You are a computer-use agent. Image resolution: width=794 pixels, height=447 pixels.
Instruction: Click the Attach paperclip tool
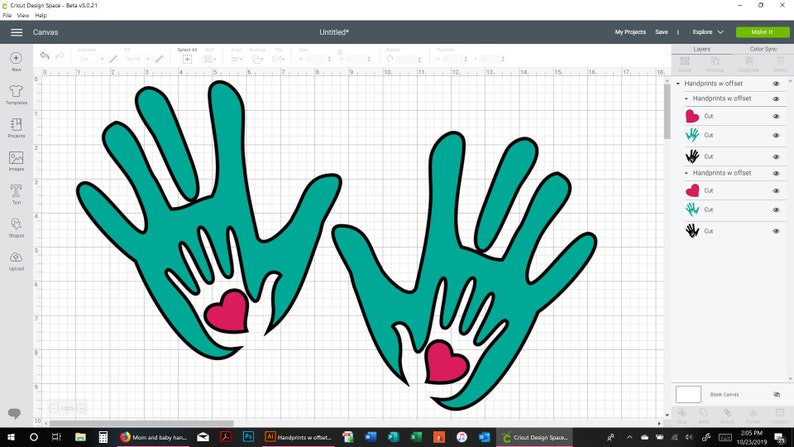tap(727, 413)
